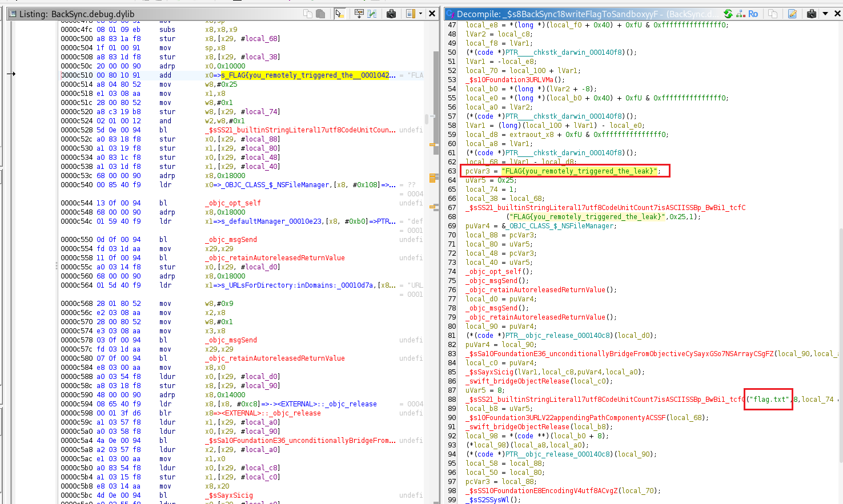Expand the Listing margin options dropdown arrow

coord(420,14)
